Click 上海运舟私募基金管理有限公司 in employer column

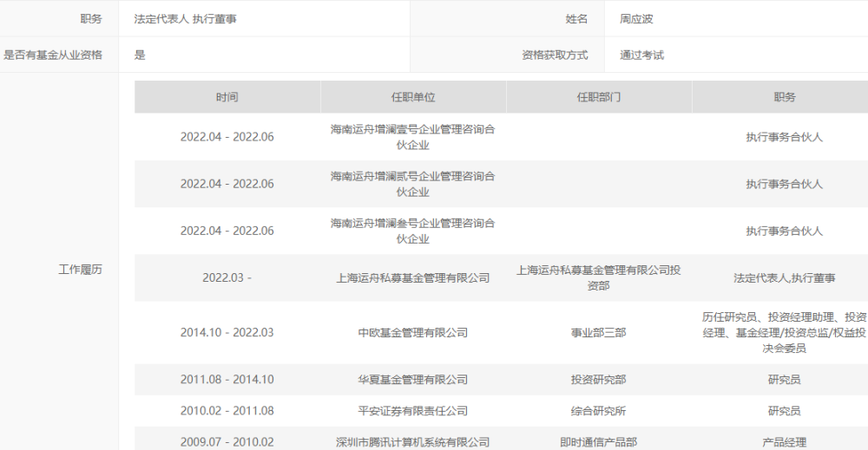coord(413,278)
